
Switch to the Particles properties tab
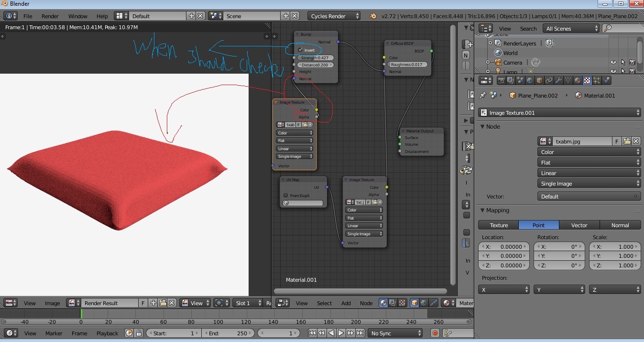pyautogui.click(x=597, y=80)
